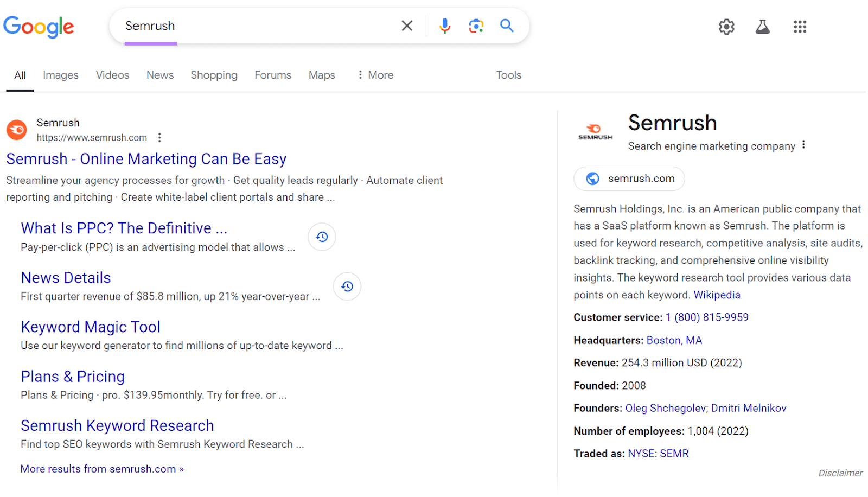The width and height of the screenshot is (868, 497).
Task: Click the blue search magnifier icon
Action: [507, 26]
